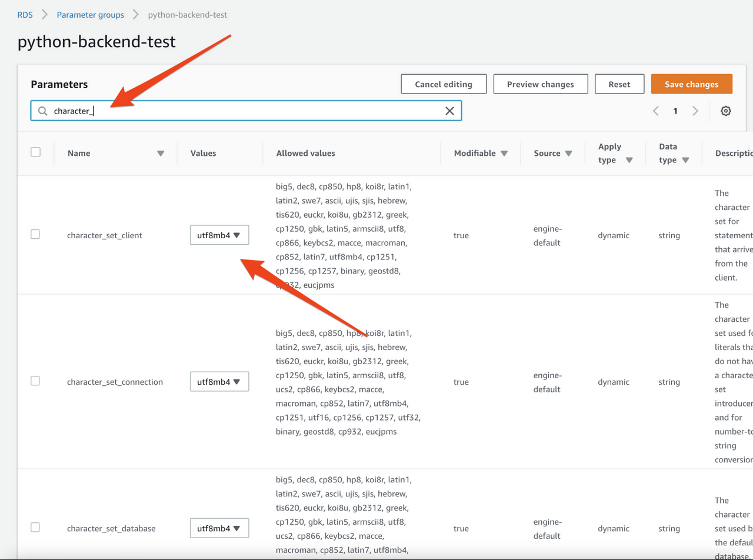Clear the parameter search field with X
The image size is (753, 560).
(449, 111)
